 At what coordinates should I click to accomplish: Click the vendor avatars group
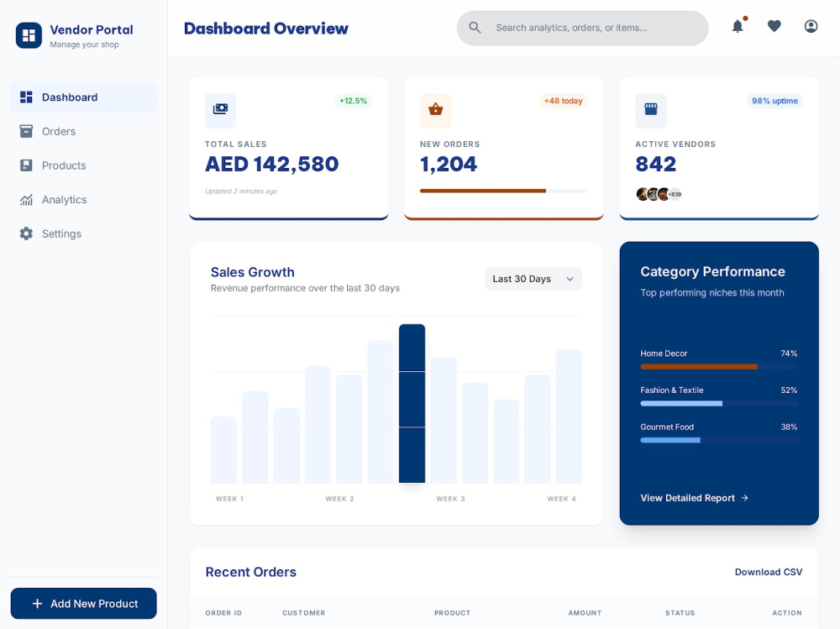(x=659, y=194)
